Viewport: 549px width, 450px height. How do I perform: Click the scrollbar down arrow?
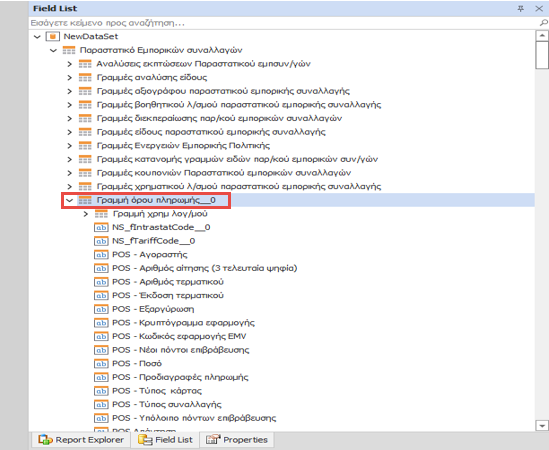[x=542, y=426]
